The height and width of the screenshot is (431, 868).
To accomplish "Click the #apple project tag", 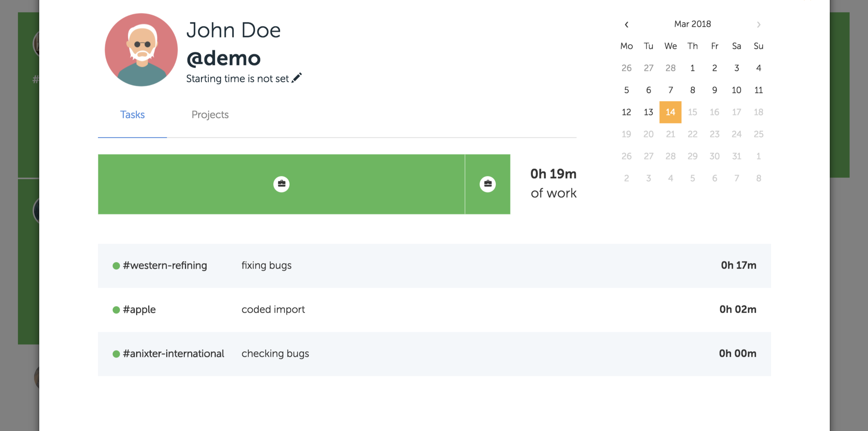I will pyautogui.click(x=139, y=309).
